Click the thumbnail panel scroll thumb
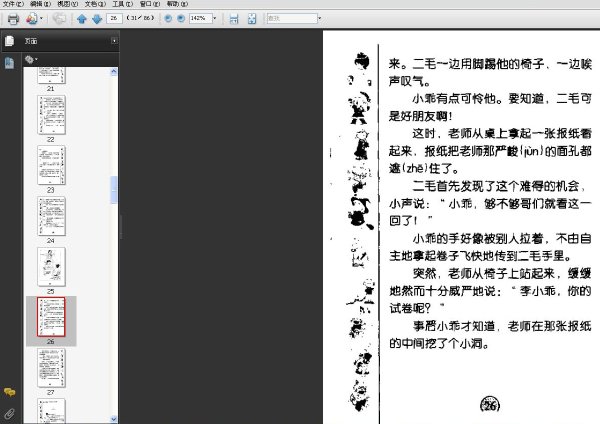The image size is (600, 424). click(x=114, y=190)
